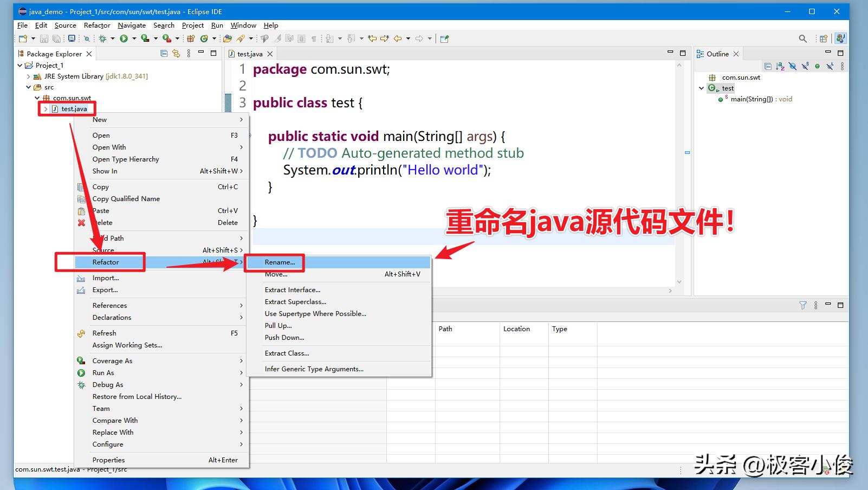Expand JRE System Library in Package Explorer
868x490 pixels.
[x=28, y=76]
